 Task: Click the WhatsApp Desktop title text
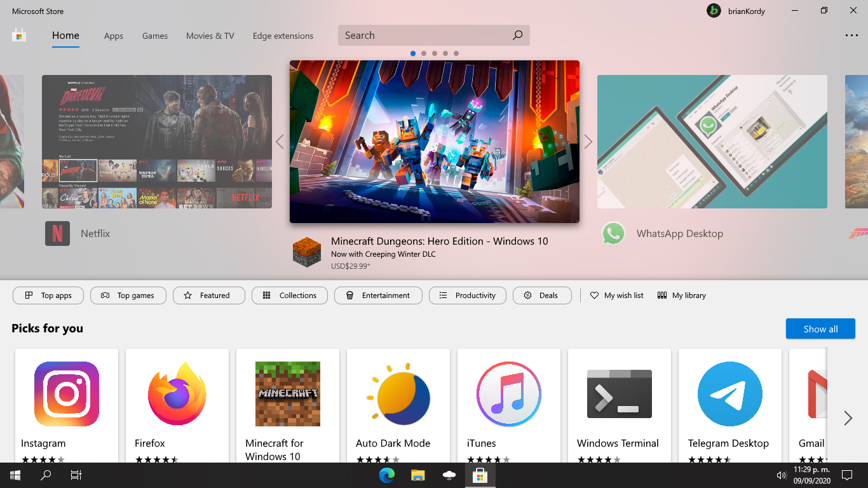point(680,234)
